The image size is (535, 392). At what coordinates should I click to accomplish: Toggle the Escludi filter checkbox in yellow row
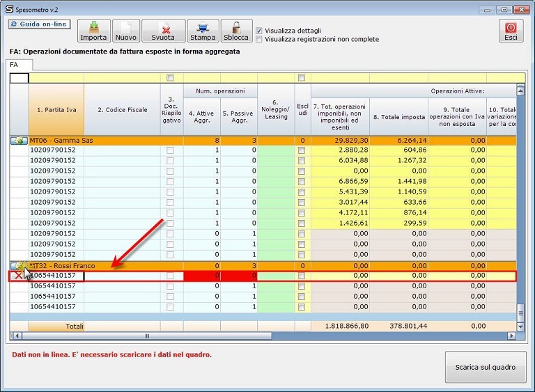pos(302,78)
